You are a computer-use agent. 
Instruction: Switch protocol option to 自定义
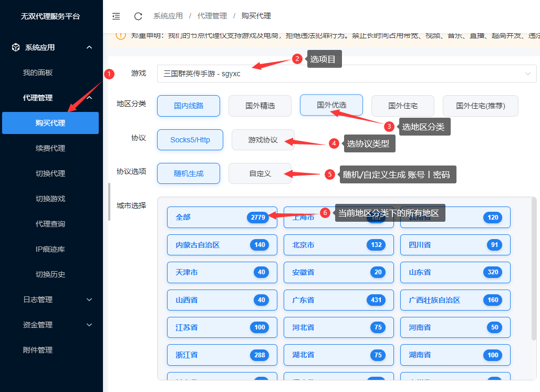[x=260, y=173]
